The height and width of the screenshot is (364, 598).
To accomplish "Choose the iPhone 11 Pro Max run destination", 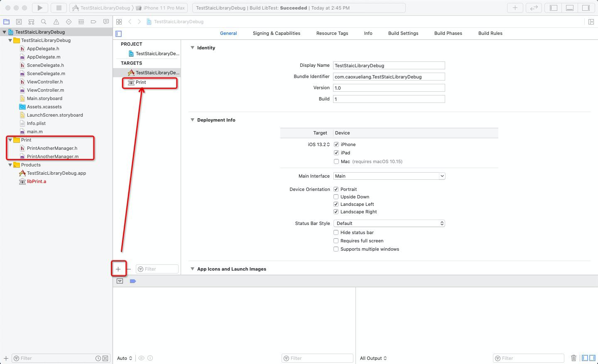I will pos(160,8).
